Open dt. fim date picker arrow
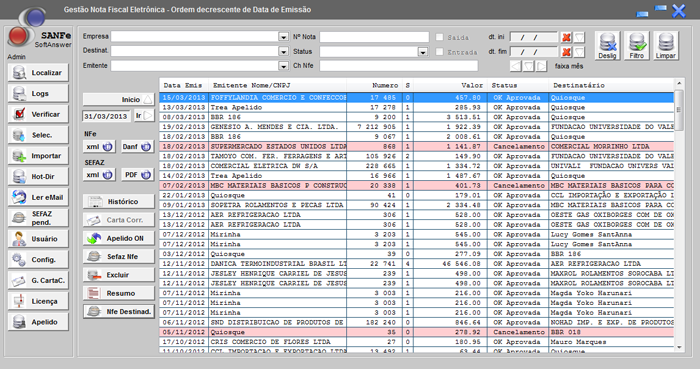 579,52
